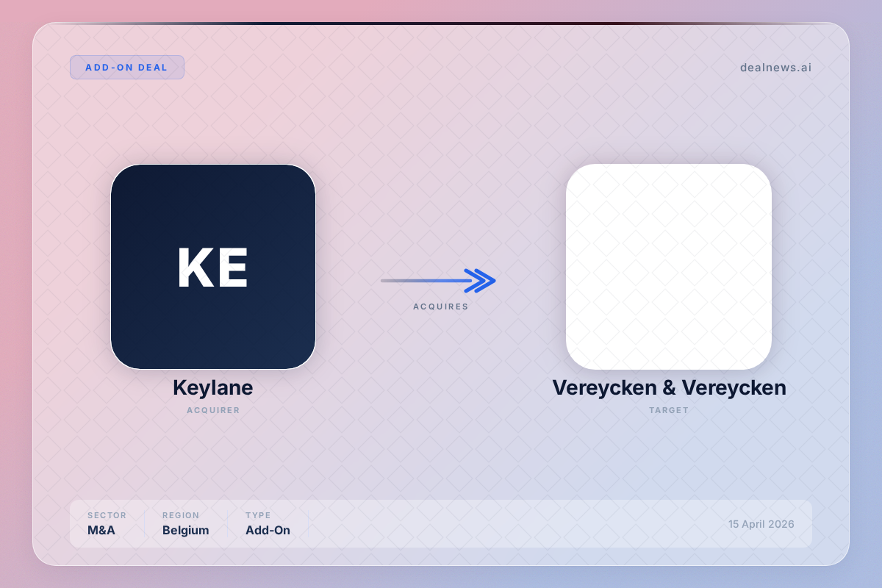Select the Belgium region value
This screenshot has height=588, width=882.
[x=185, y=531]
